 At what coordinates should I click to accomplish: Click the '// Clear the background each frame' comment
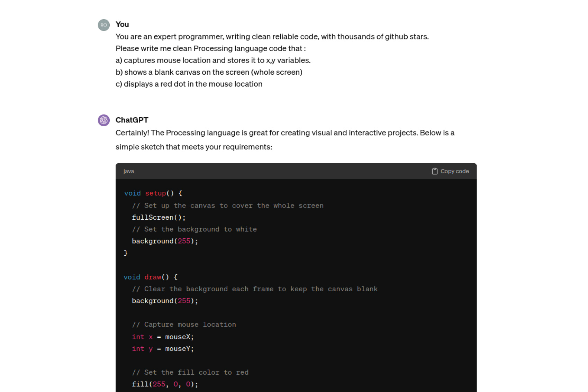255,289
